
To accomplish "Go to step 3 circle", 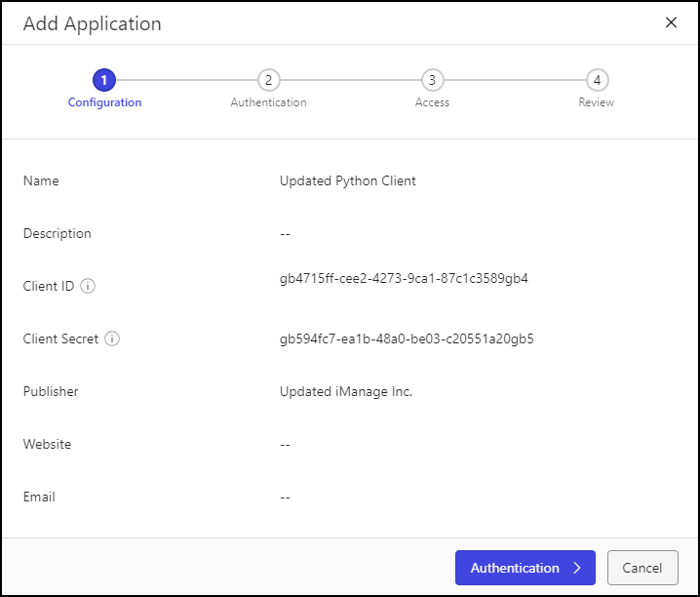I will pyautogui.click(x=432, y=80).
